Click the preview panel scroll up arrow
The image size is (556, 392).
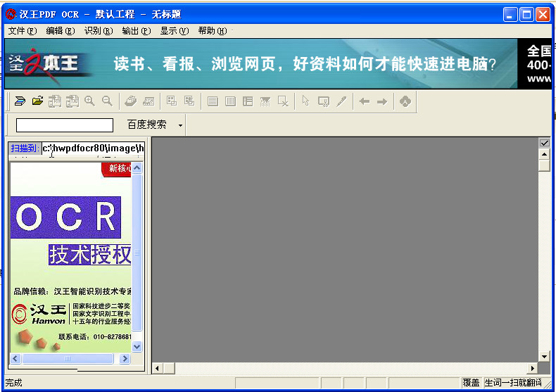137,167
